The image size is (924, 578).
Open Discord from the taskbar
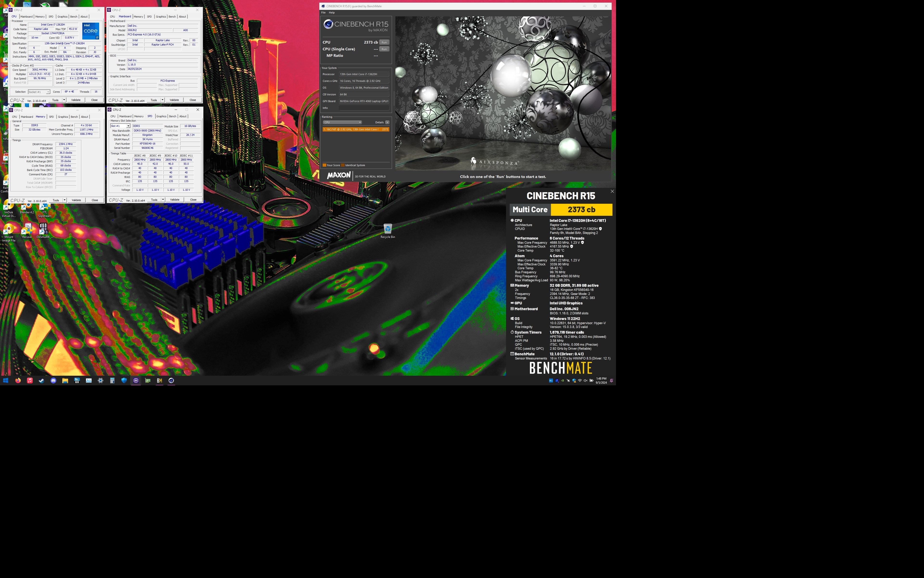click(53, 380)
